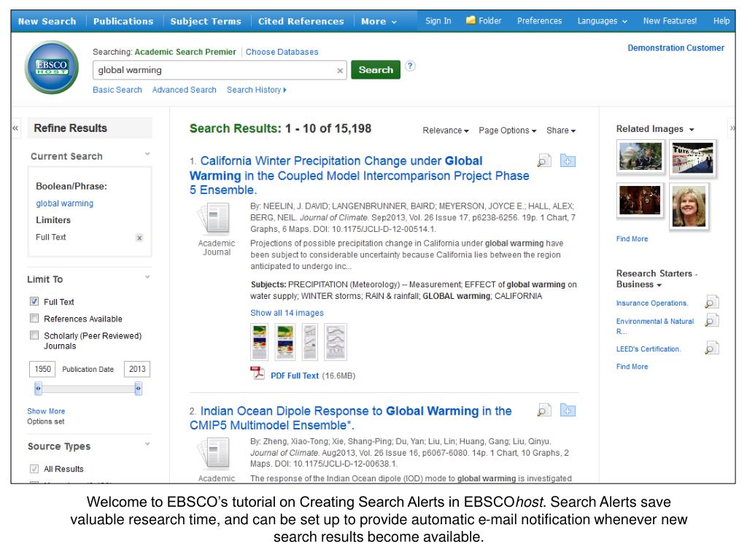Collapse the left Refine Results panel arrows

[x=15, y=128]
